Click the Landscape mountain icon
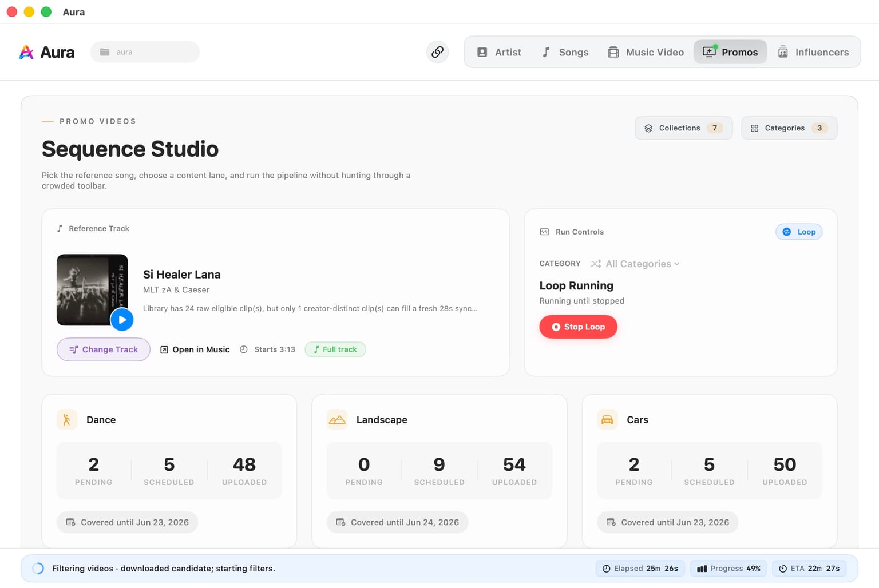 [337, 420]
